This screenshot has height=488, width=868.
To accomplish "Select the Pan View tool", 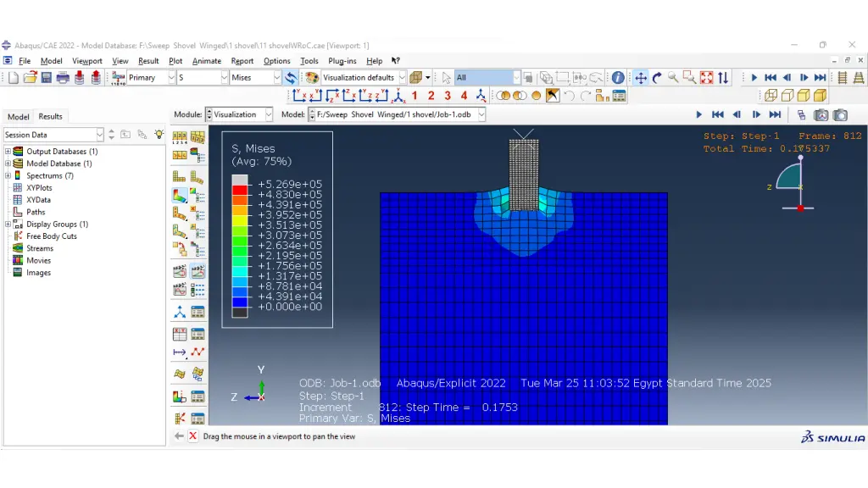I will pyautogui.click(x=641, y=78).
